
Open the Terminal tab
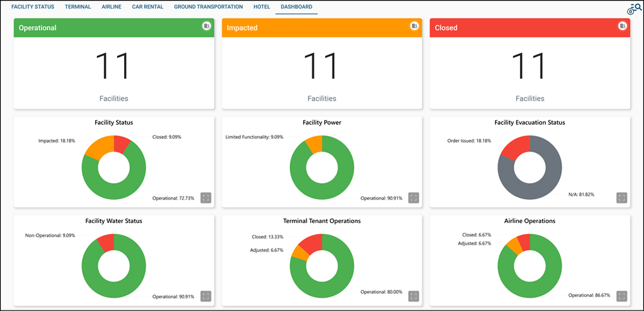point(78,7)
